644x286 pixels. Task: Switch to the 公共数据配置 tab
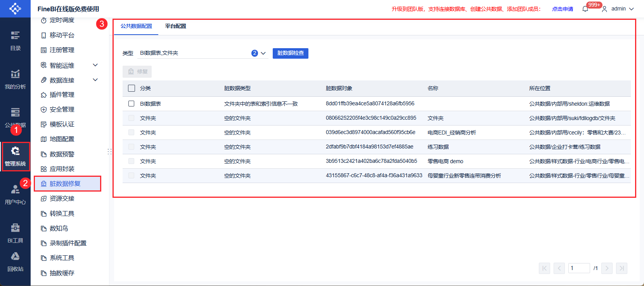(136, 26)
